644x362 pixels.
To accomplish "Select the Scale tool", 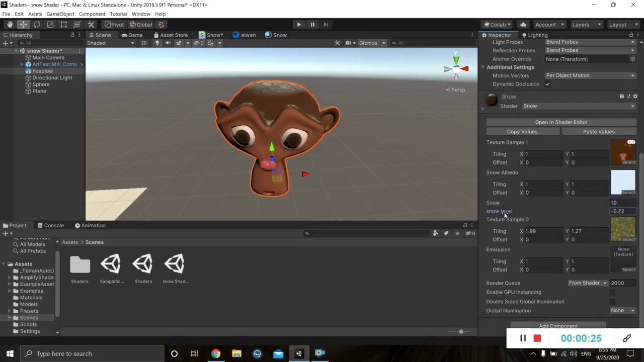I will coord(50,25).
